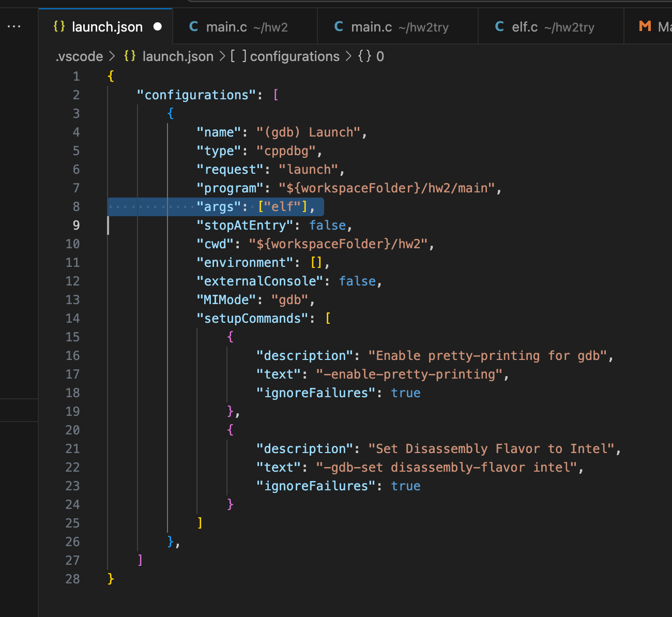Place cursor on the "setupCommands" key
This screenshot has width=672, height=617.
253,319
